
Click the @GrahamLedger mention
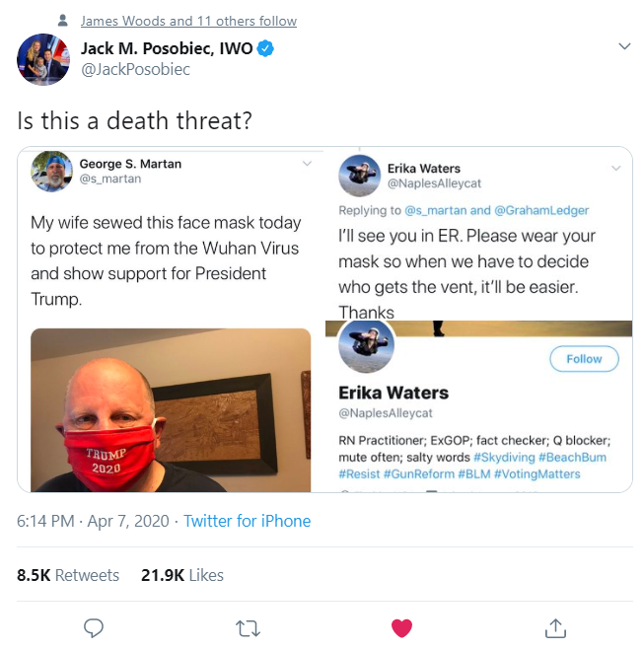pos(541,211)
